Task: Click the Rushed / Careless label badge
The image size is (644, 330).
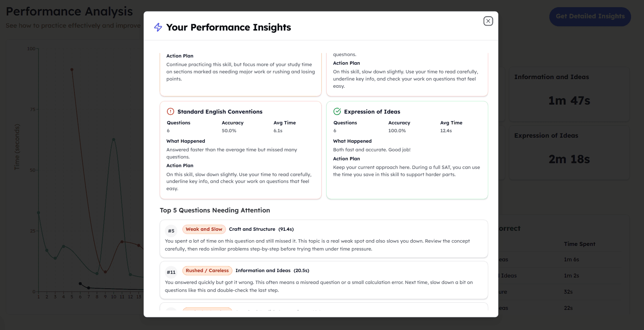Action: (207, 270)
